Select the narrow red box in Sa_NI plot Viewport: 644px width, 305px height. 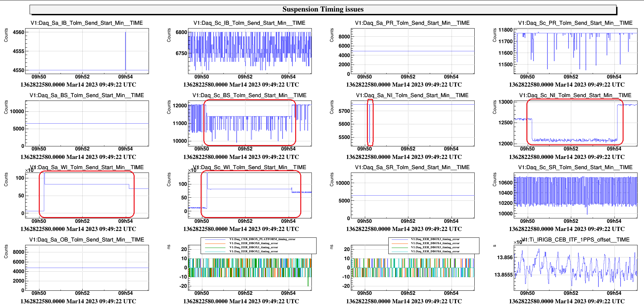[370, 122]
